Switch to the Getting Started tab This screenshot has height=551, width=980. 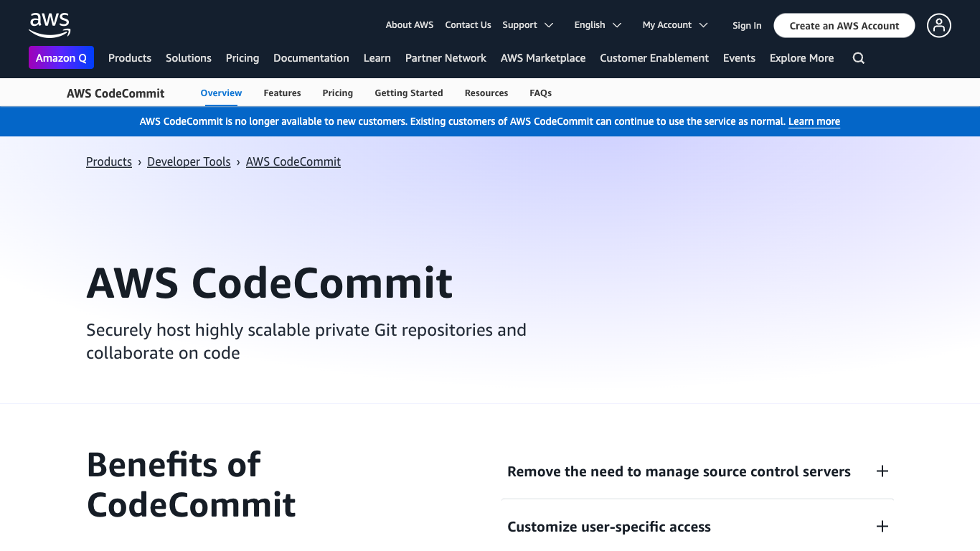(x=409, y=93)
